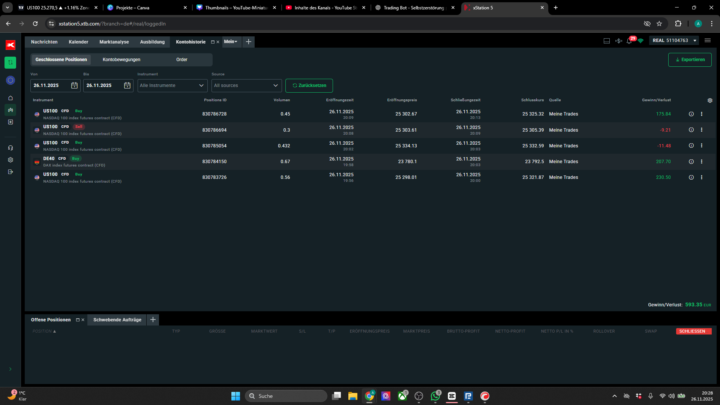Click the taskbar Suche search box

286,396
